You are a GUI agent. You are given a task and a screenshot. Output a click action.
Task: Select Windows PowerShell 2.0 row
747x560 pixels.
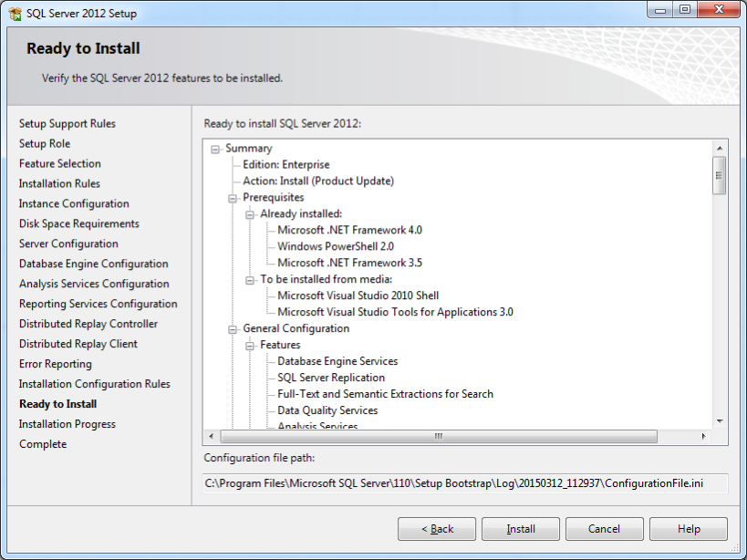coord(336,246)
